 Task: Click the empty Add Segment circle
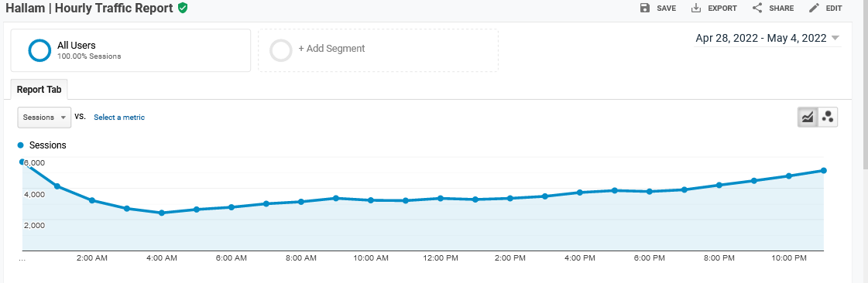(280, 50)
